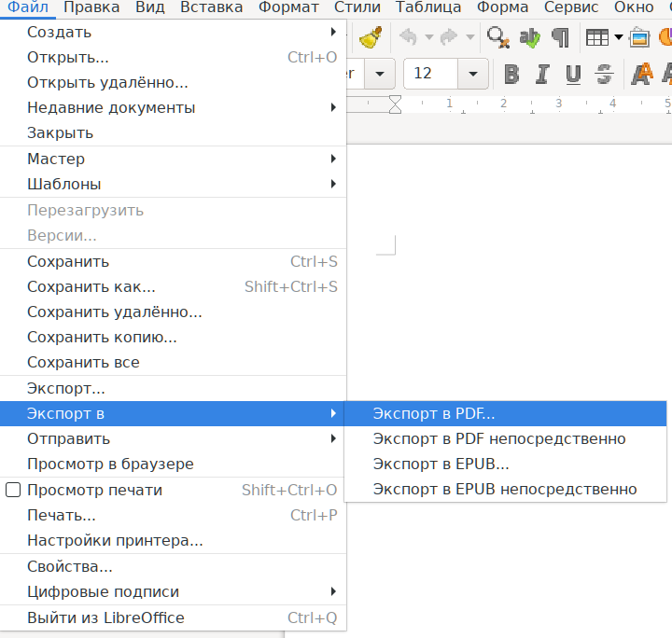The height and width of the screenshot is (638, 672).
Task: Choose Экспорт в EPUB... item
Action: coord(505,465)
